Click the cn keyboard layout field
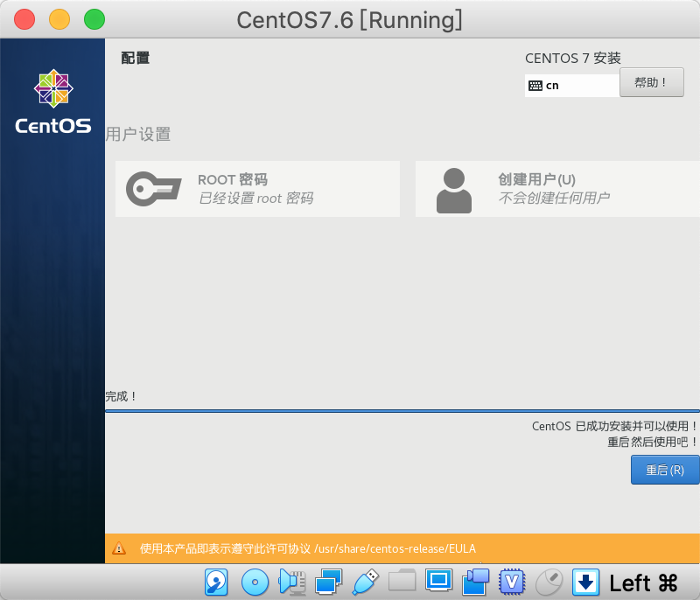Viewport: 700px width, 600px height. coord(572,85)
